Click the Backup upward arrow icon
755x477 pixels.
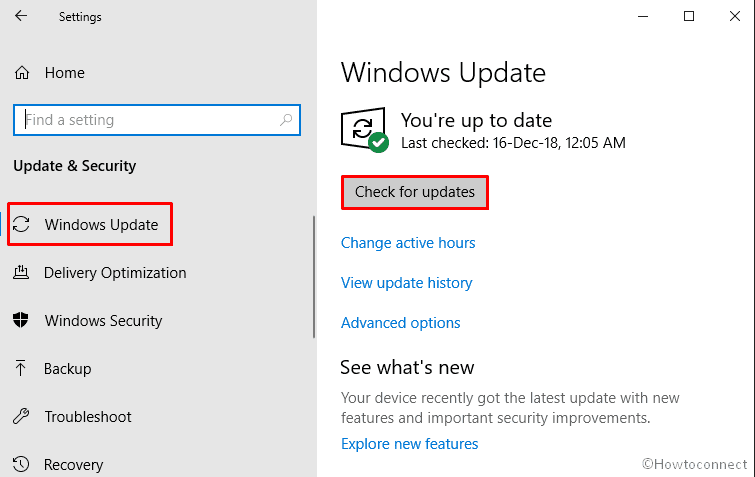coord(21,368)
